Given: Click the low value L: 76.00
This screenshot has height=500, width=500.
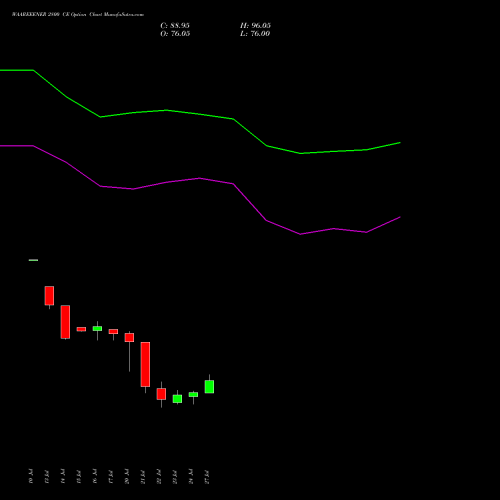Looking at the screenshot, I should coord(255,34).
